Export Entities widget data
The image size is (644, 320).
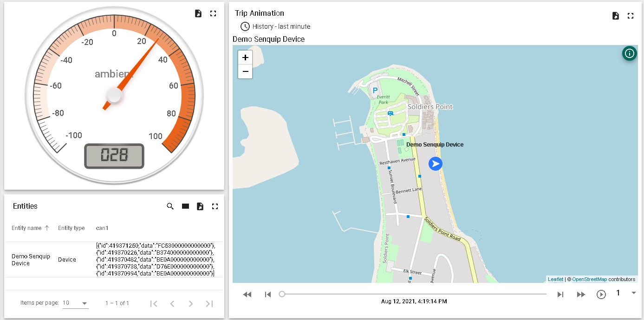pyautogui.click(x=200, y=206)
